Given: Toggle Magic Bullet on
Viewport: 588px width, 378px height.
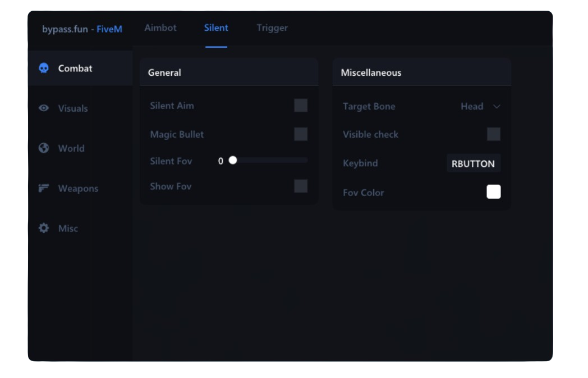Looking at the screenshot, I should click(300, 134).
